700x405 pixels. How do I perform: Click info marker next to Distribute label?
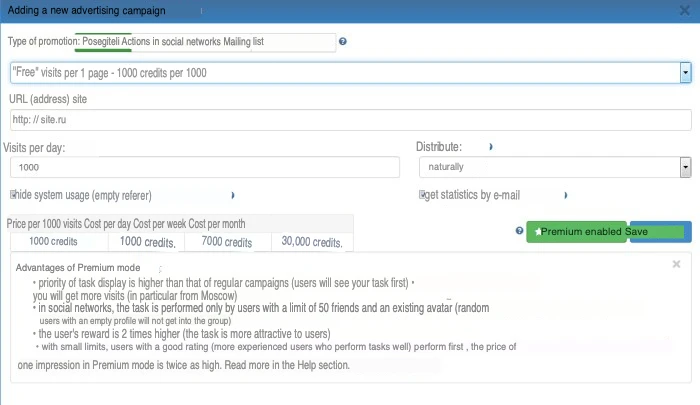(490, 147)
